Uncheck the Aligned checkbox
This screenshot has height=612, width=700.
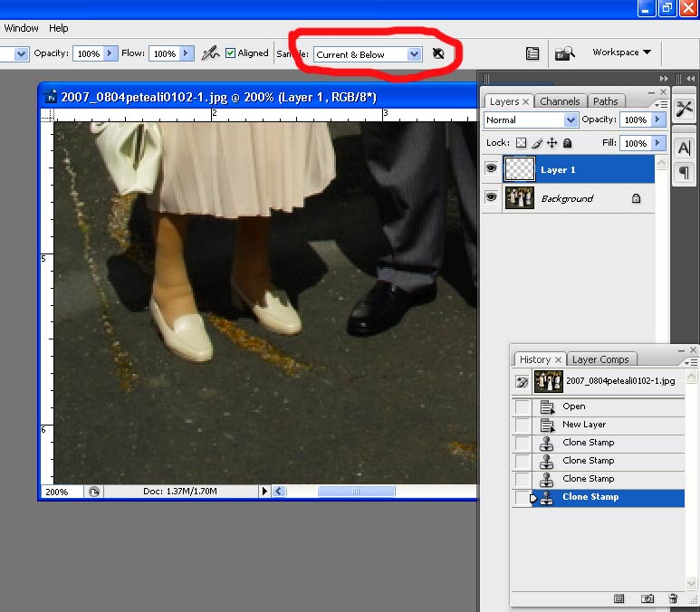point(230,53)
